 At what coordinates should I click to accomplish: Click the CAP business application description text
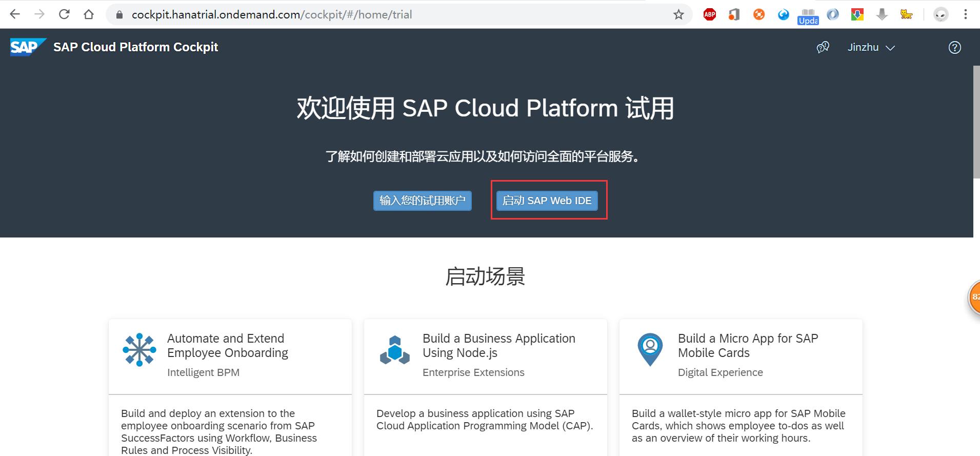pos(485,420)
